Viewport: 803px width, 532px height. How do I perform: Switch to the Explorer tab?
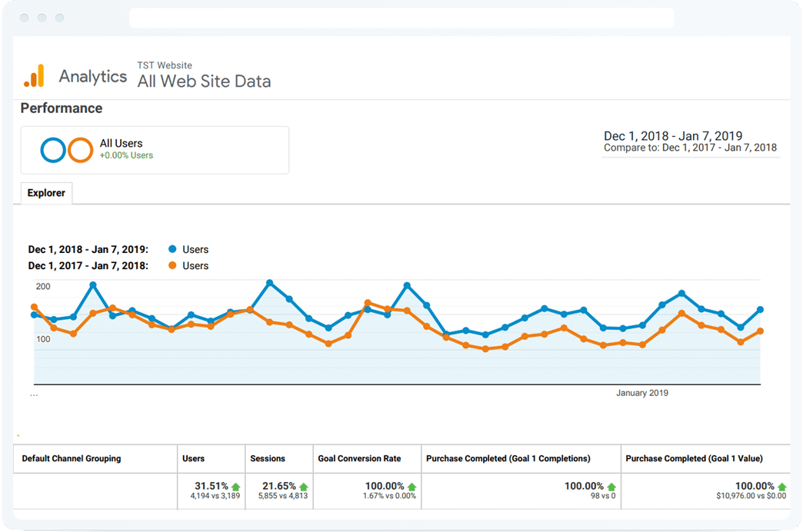tap(45, 192)
